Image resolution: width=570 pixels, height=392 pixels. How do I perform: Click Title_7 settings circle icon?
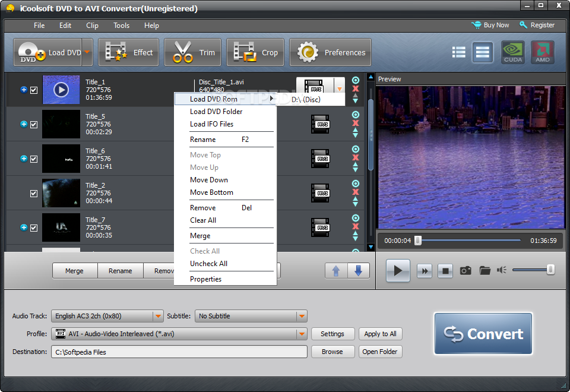pyautogui.click(x=356, y=218)
